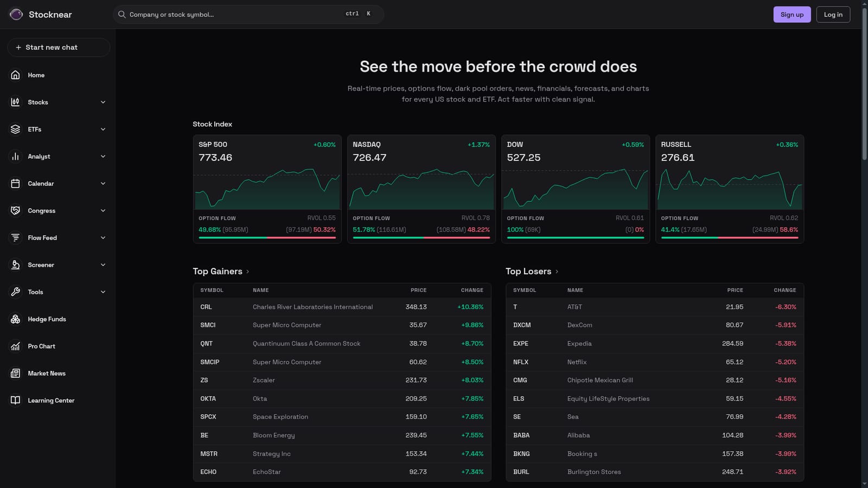868x488 pixels.
Task: Focus the company or stock symbol search field
Action: point(248,15)
